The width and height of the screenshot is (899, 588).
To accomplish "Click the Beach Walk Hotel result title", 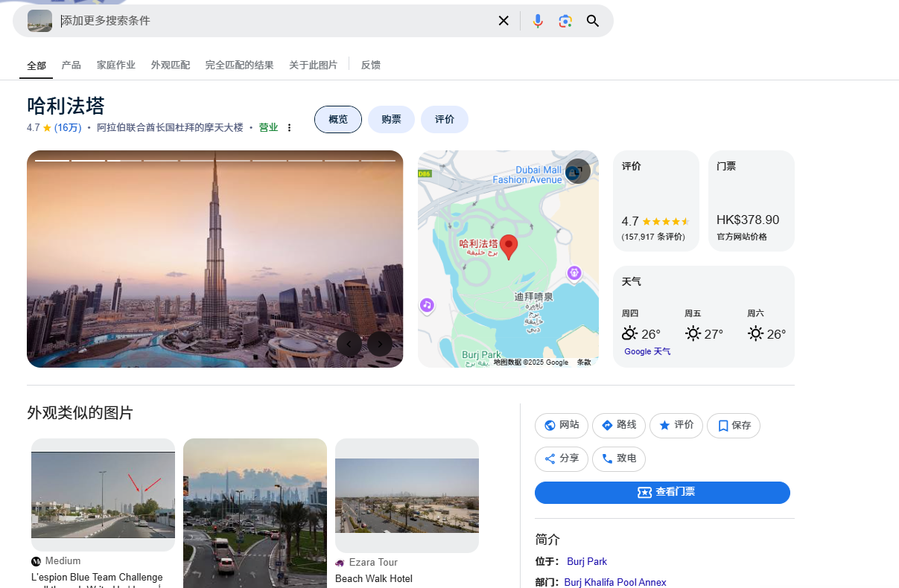I will tap(374, 578).
